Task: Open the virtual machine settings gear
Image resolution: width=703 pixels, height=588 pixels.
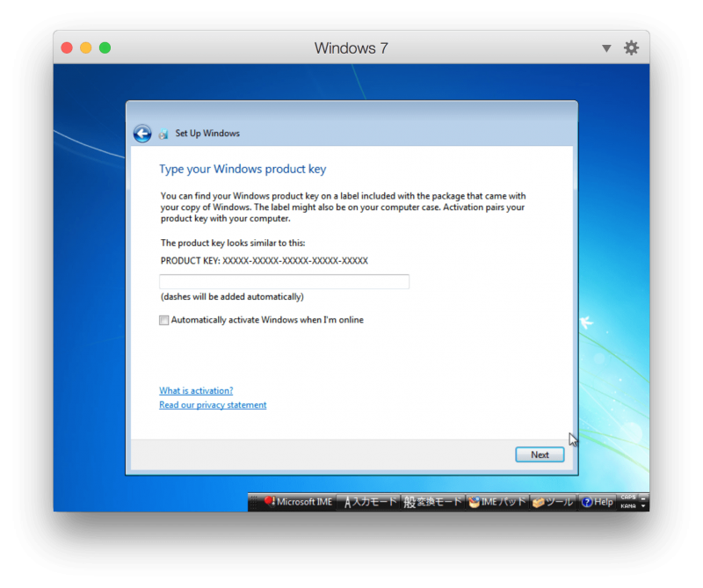Action: click(x=631, y=47)
